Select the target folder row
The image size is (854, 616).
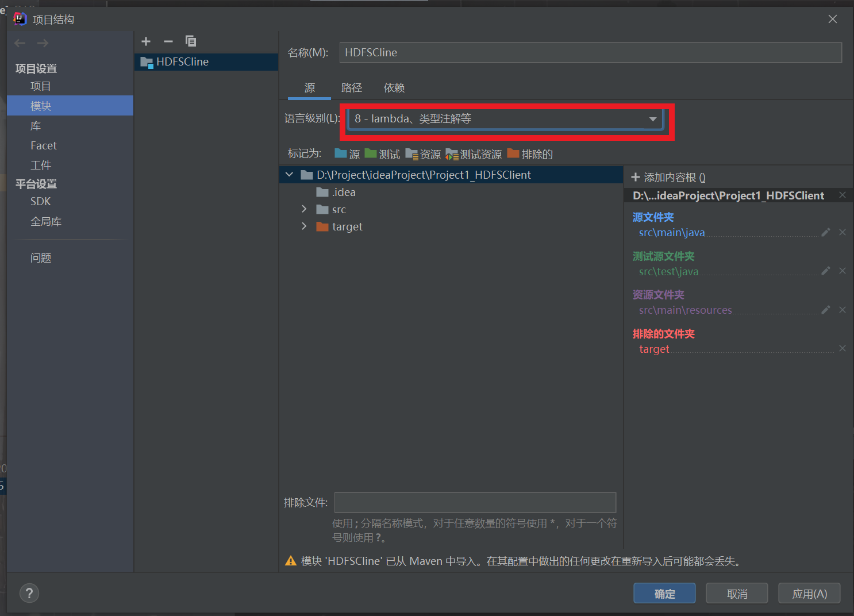[451, 226]
